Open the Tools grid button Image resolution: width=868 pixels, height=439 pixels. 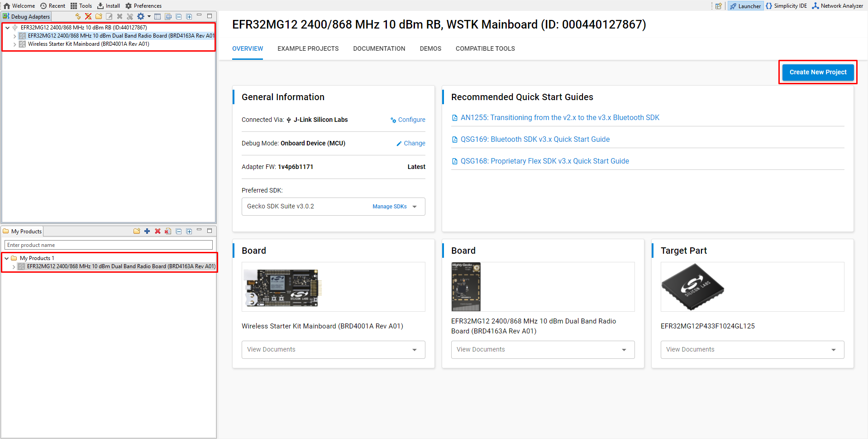pos(81,6)
